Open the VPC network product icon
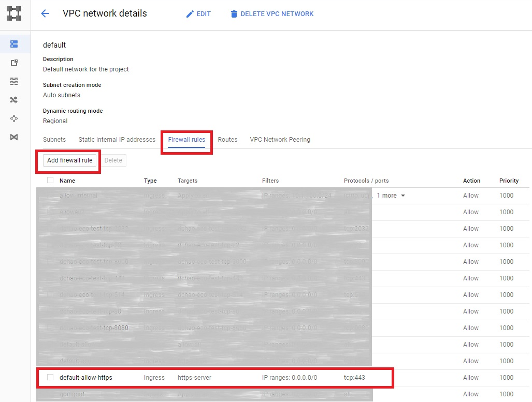This screenshot has height=402, width=532. coord(14,13)
